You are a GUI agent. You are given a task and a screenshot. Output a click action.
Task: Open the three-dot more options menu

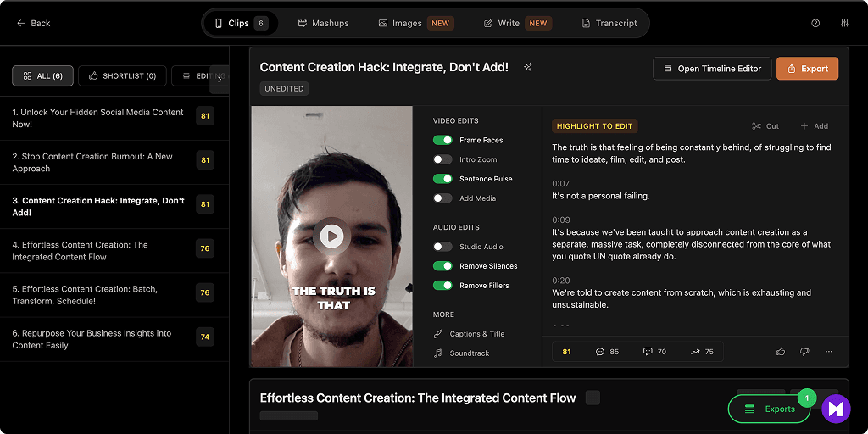tap(829, 351)
